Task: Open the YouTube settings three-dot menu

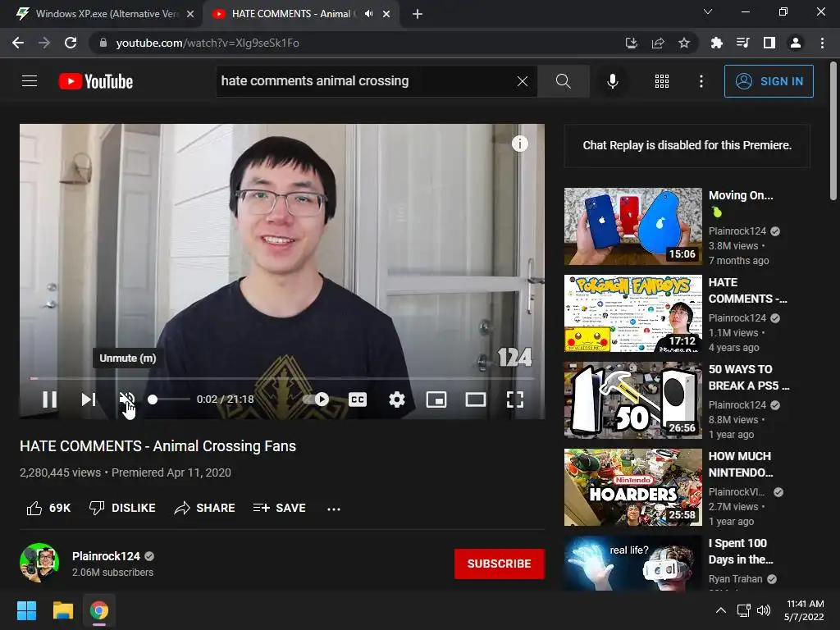Action: (701, 81)
